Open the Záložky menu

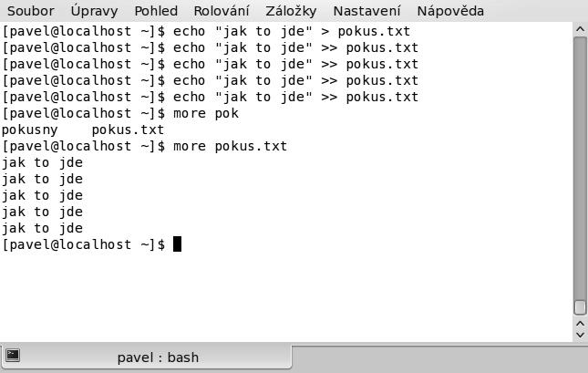(x=291, y=11)
